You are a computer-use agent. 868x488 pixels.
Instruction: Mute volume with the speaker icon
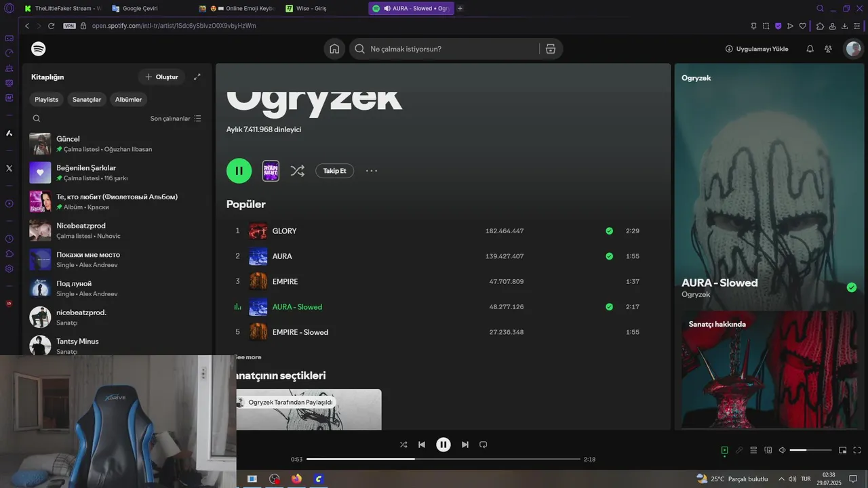click(782, 450)
